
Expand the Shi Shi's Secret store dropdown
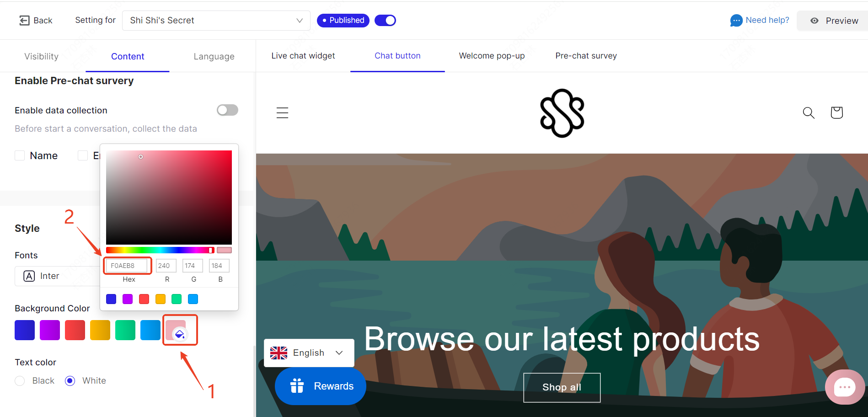tap(216, 21)
